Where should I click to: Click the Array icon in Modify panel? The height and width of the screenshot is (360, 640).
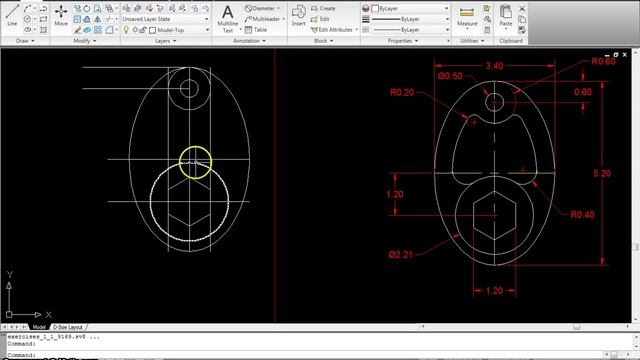[98, 30]
